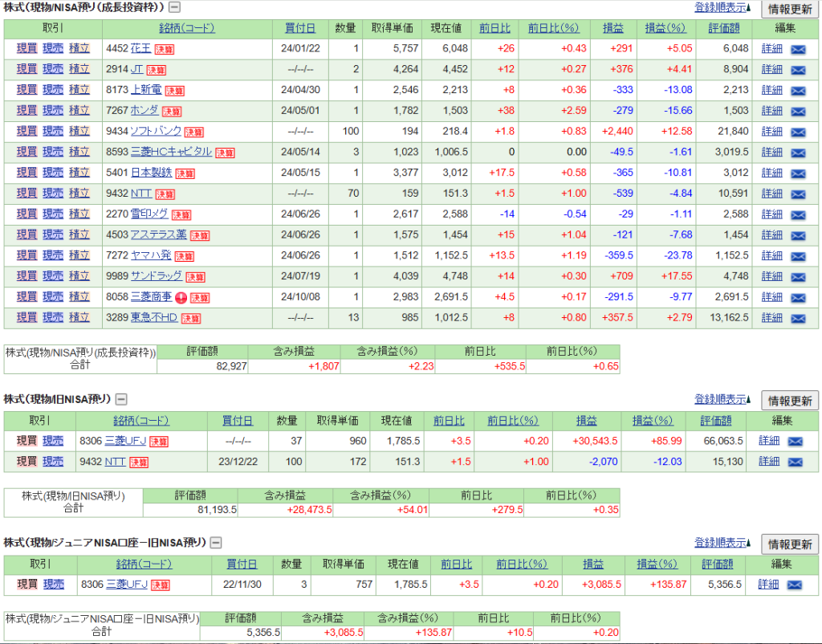Click 登録順表示 above the 旧NISA預り table
Screen dimensions: 822x644
point(720,399)
